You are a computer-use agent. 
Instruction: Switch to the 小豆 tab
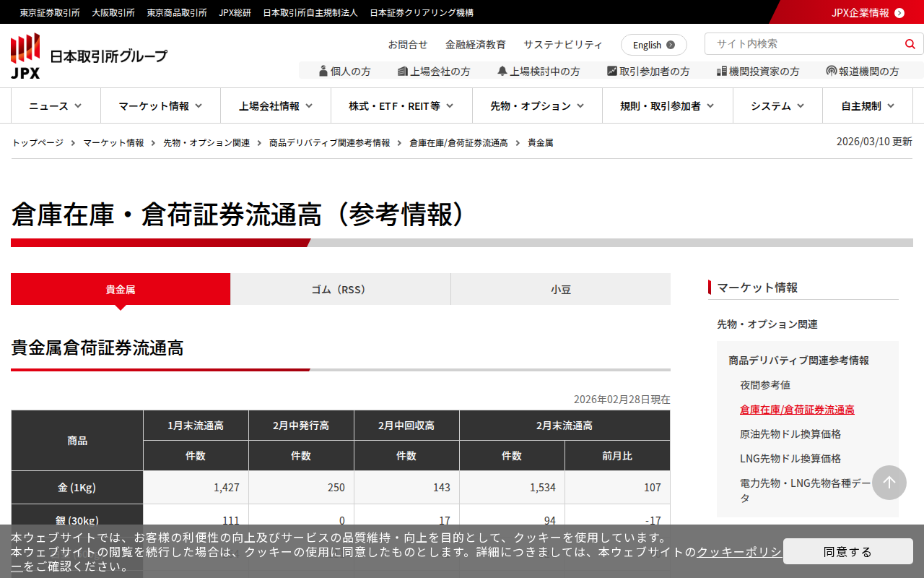[561, 289]
